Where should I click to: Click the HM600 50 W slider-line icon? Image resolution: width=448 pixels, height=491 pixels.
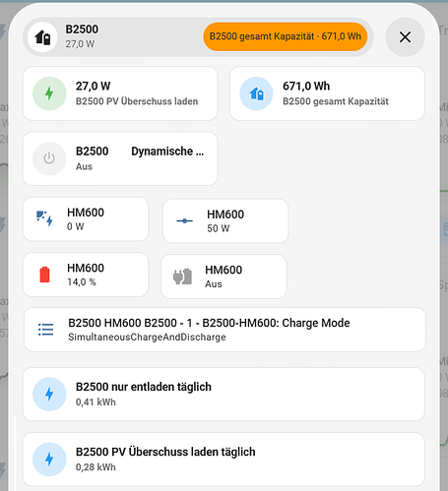[184, 220]
